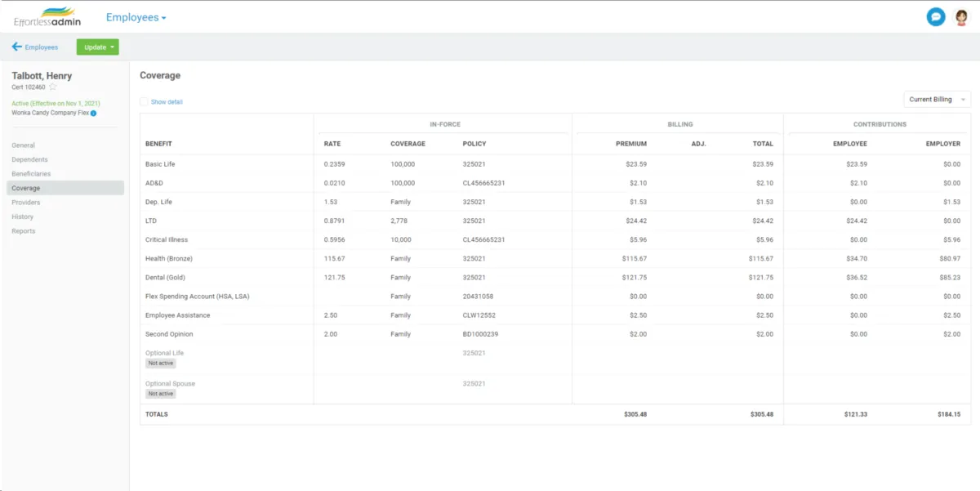Click the 2,778 coverage value
The height and width of the screenshot is (491, 980).
pyautogui.click(x=399, y=221)
